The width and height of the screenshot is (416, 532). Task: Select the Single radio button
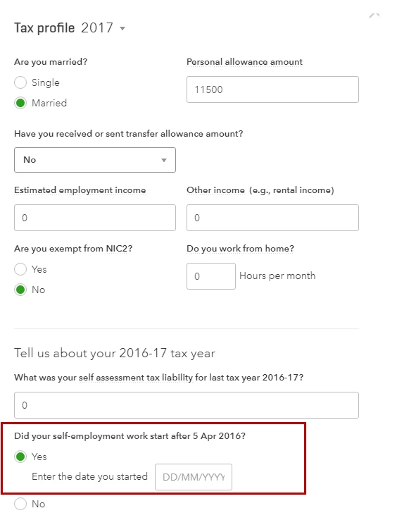pyautogui.click(x=20, y=82)
